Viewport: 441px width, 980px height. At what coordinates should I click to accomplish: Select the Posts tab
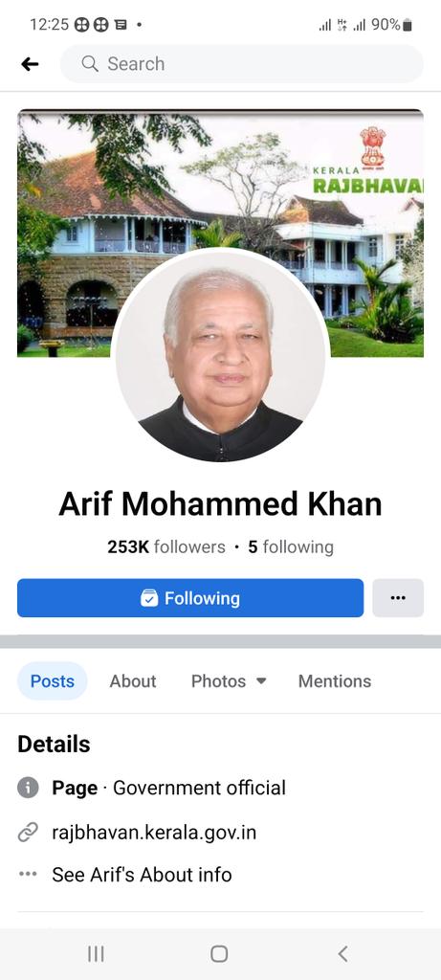(53, 681)
